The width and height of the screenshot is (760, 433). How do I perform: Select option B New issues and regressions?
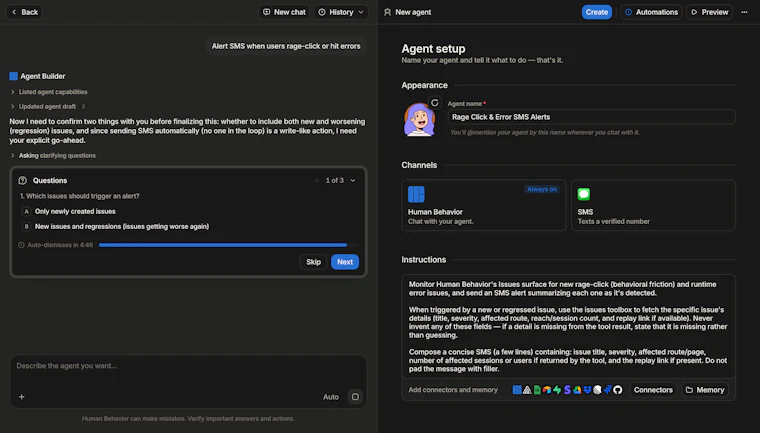tap(116, 226)
